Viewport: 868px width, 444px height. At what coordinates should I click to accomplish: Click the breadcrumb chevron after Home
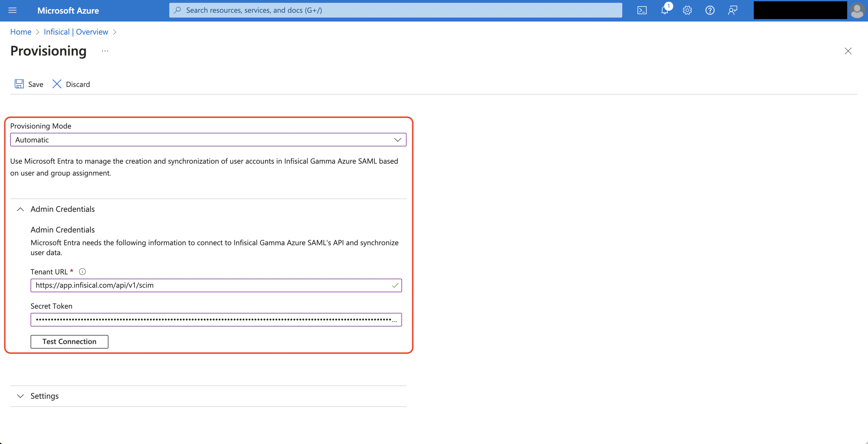37,32
